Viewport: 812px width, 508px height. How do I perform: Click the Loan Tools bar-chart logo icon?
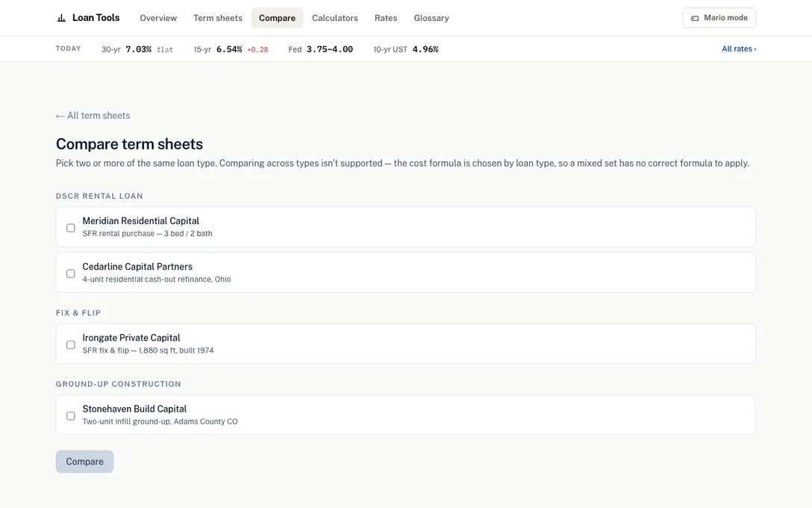click(x=61, y=18)
